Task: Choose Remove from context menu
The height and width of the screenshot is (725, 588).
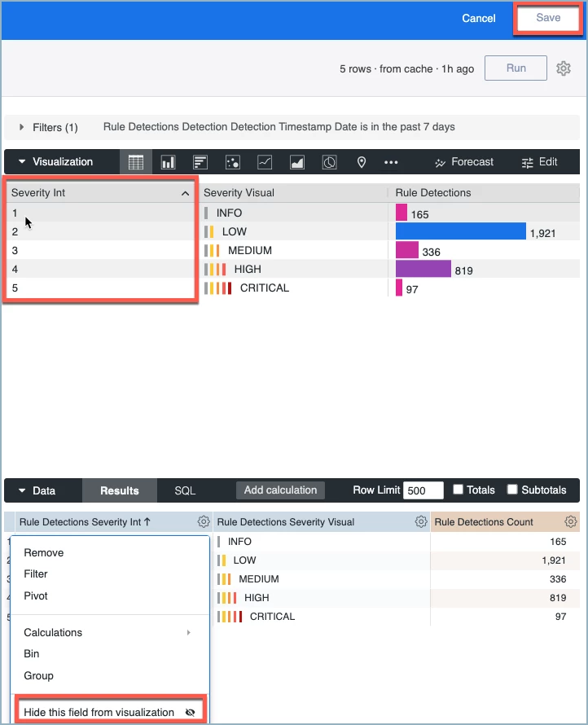Action: [44, 552]
